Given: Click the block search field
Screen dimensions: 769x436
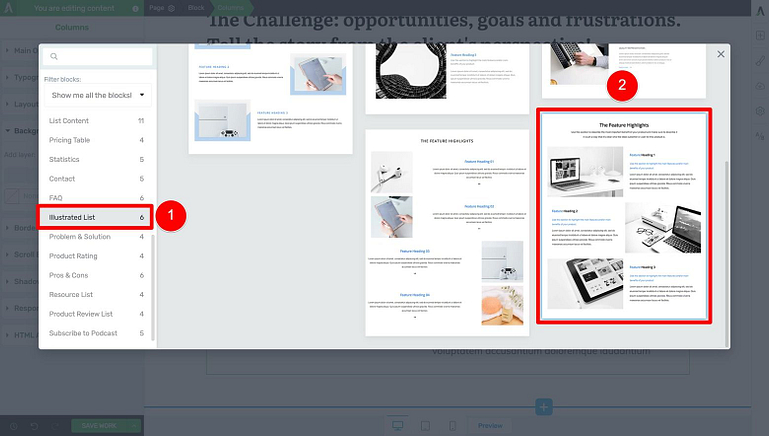Looking at the screenshot, I should point(97,57).
